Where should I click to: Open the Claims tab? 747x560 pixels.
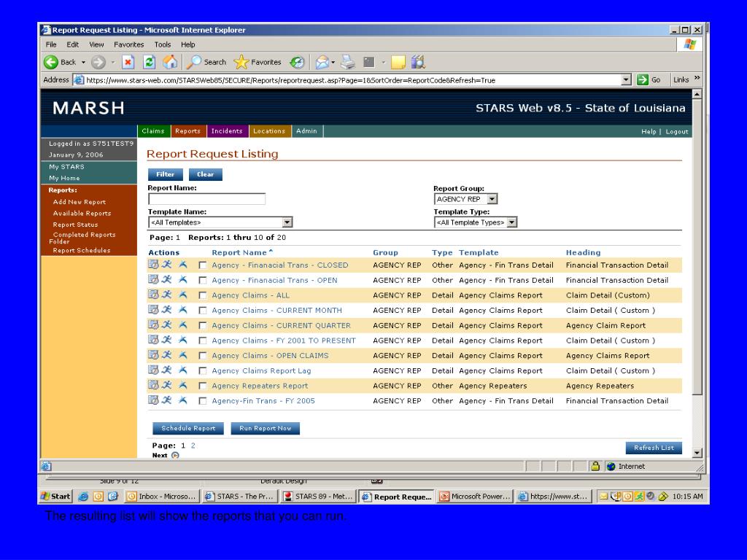click(153, 131)
